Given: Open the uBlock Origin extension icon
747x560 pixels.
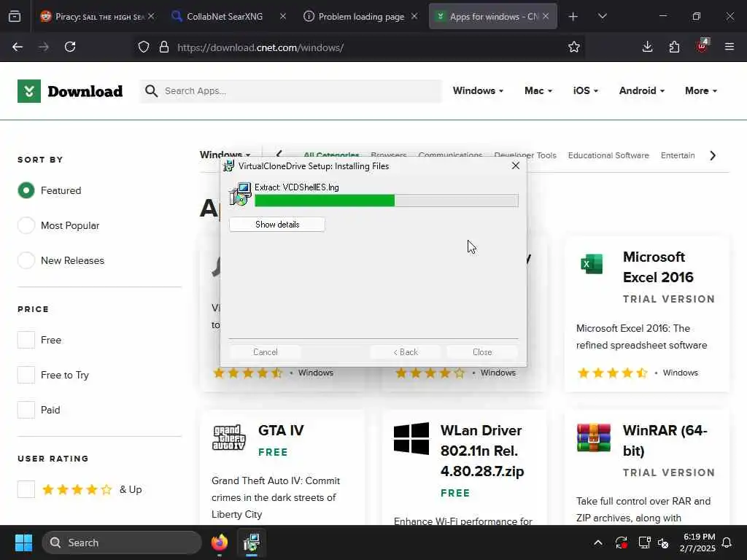Looking at the screenshot, I should point(702,46).
